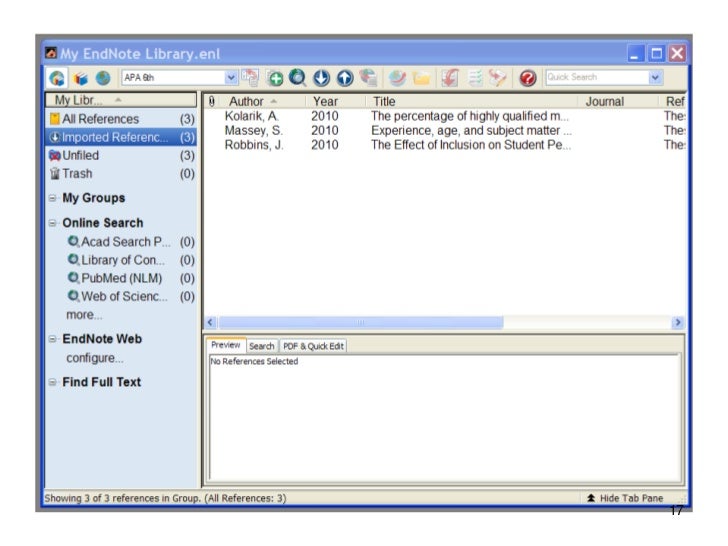Image resolution: width=728 pixels, height=546 pixels.
Task: Select the All References group
Action: tap(121, 119)
